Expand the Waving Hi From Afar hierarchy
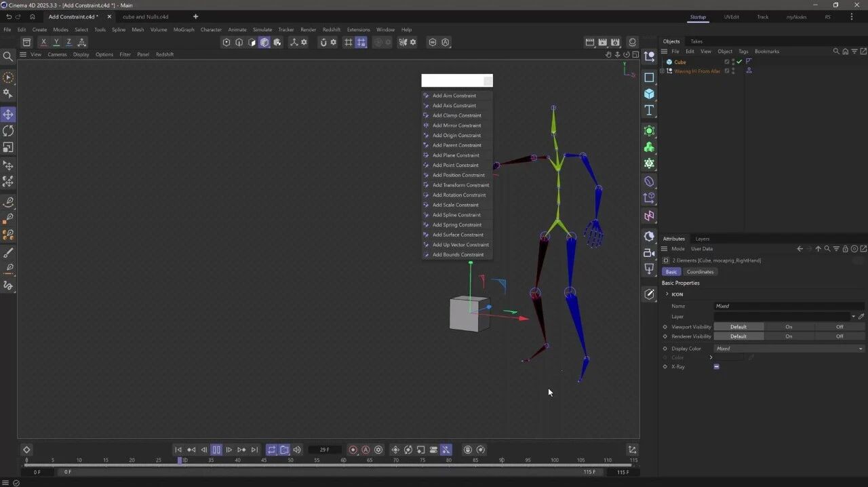Image resolution: width=868 pixels, height=487 pixels. (x=663, y=71)
